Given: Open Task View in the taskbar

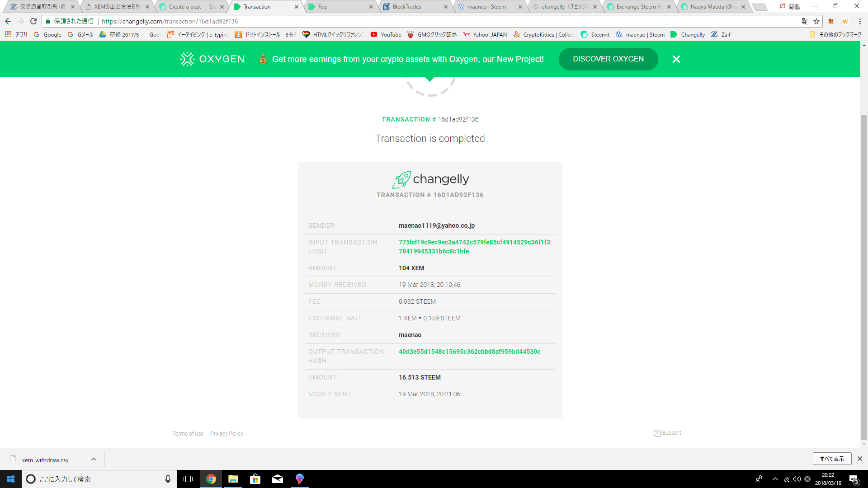Looking at the screenshot, I should (188, 479).
